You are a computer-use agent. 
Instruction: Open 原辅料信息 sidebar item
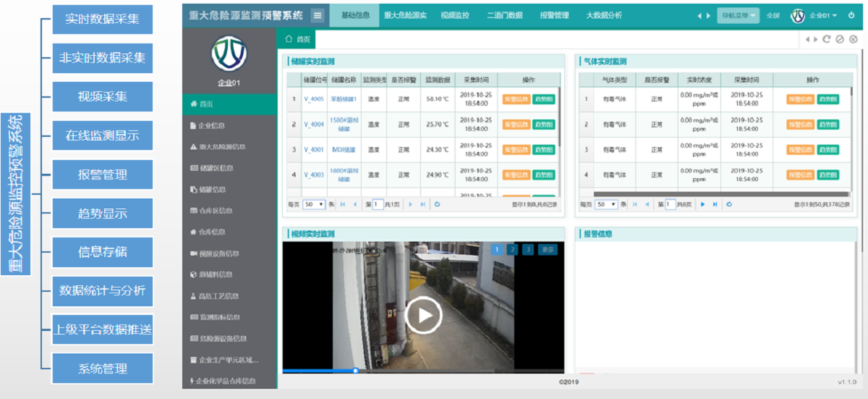[x=229, y=274]
